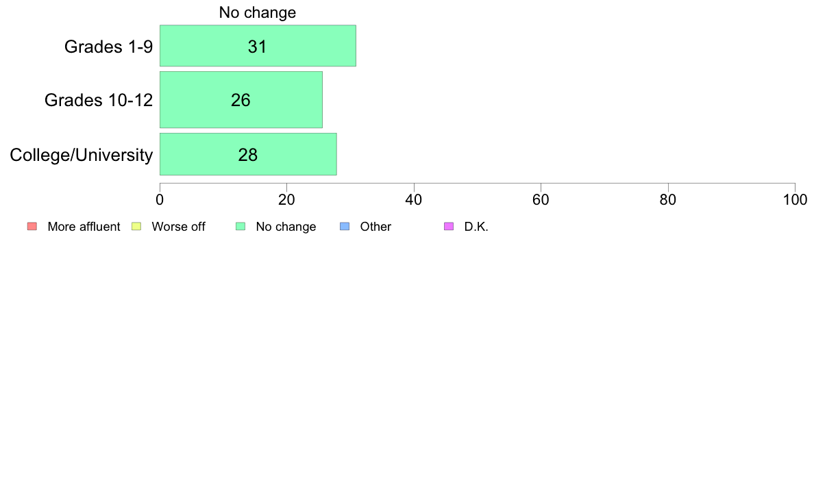Click the Other blue legend swatch
The height and width of the screenshot is (504, 814).
[x=345, y=226]
